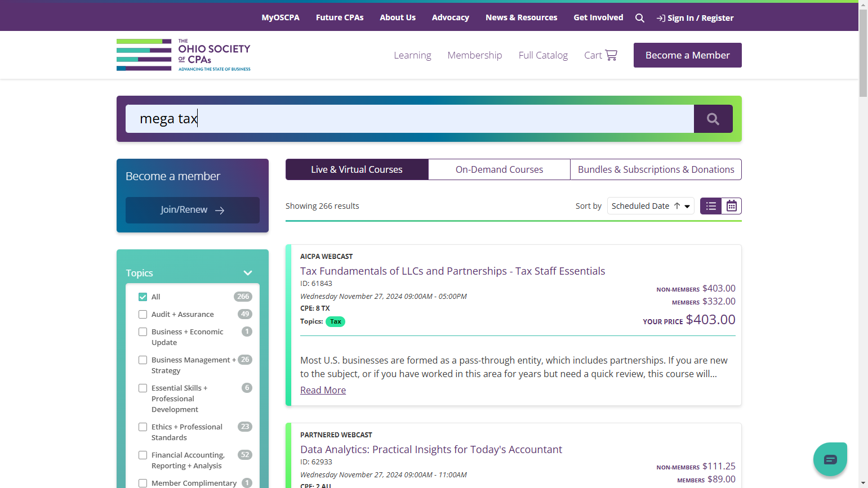This screenshot has height=488, width=868.
Task: Submit search with the purple magnifier button
Action: (713, 119)
